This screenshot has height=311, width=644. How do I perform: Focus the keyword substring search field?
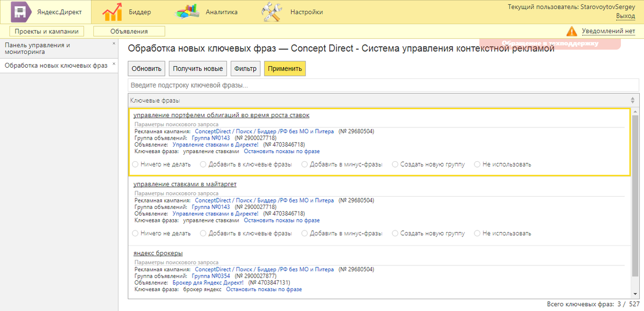tap(383, 85)
